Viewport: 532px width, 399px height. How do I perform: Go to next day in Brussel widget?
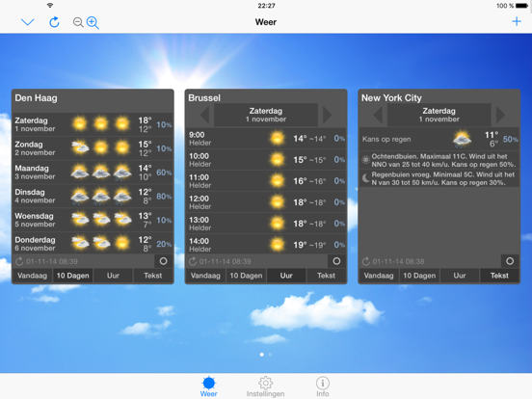pyautogui.click(x=327, y=115)
